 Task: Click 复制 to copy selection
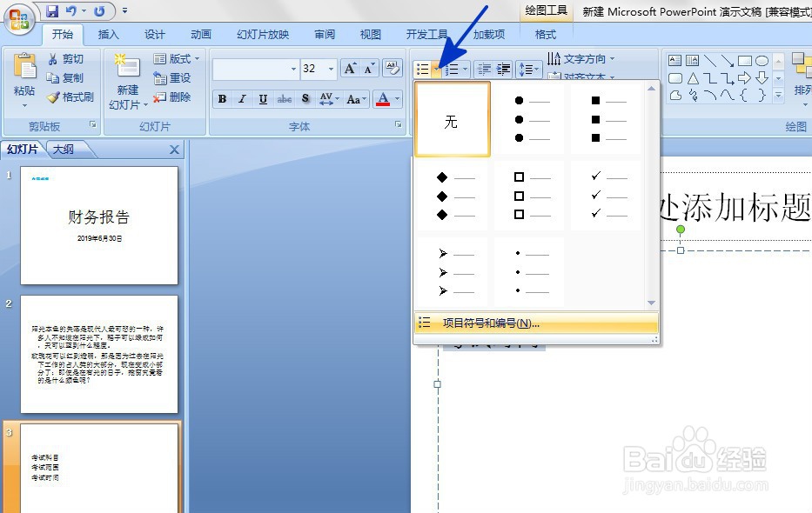[65, 78]
